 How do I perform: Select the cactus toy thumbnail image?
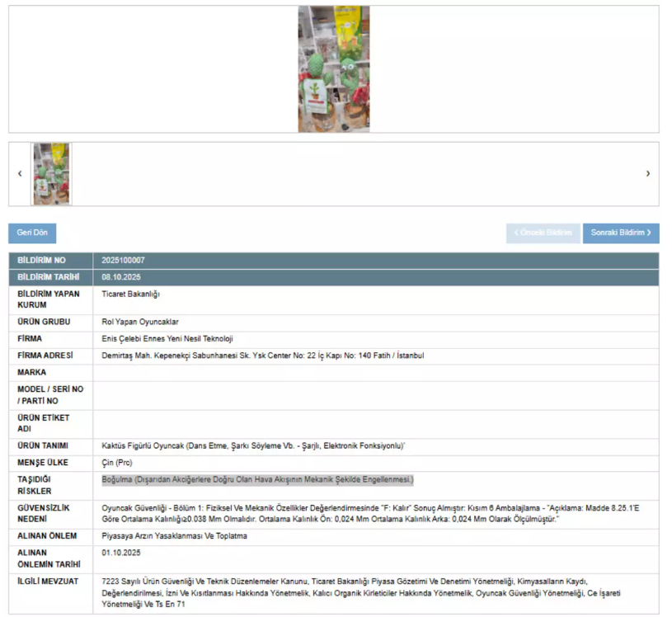click(x=51, y=174)
